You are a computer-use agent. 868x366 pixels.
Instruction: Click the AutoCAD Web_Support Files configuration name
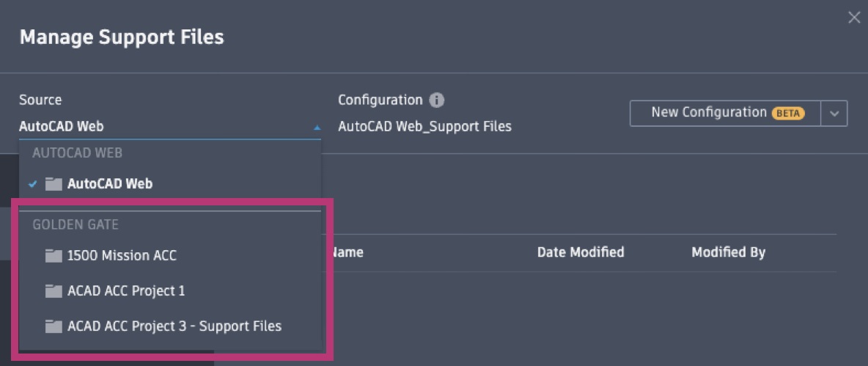(x=424, y=126)
